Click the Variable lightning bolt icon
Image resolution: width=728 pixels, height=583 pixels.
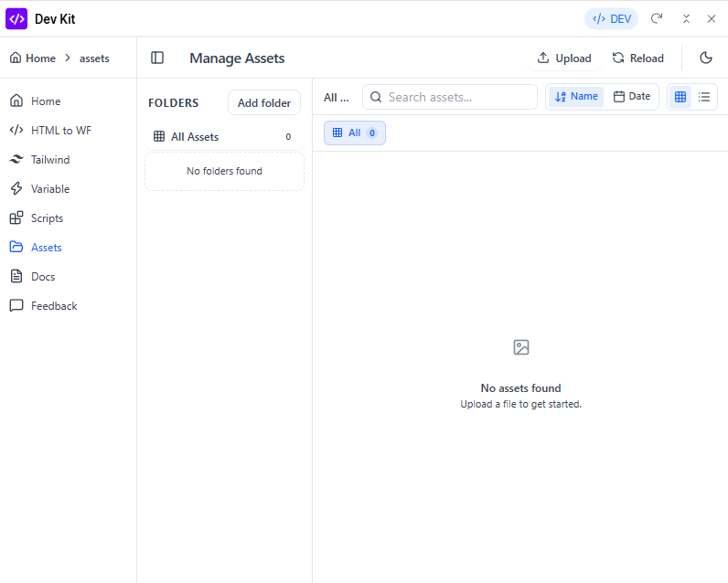pyautogui.click(x=16, y=188)
